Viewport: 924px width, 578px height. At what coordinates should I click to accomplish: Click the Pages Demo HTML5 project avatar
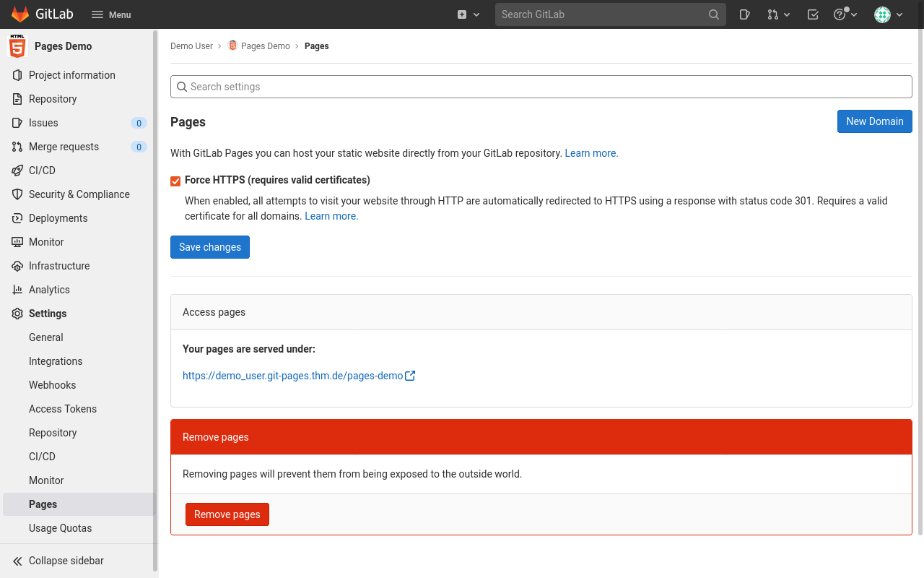tap(17, 46)
